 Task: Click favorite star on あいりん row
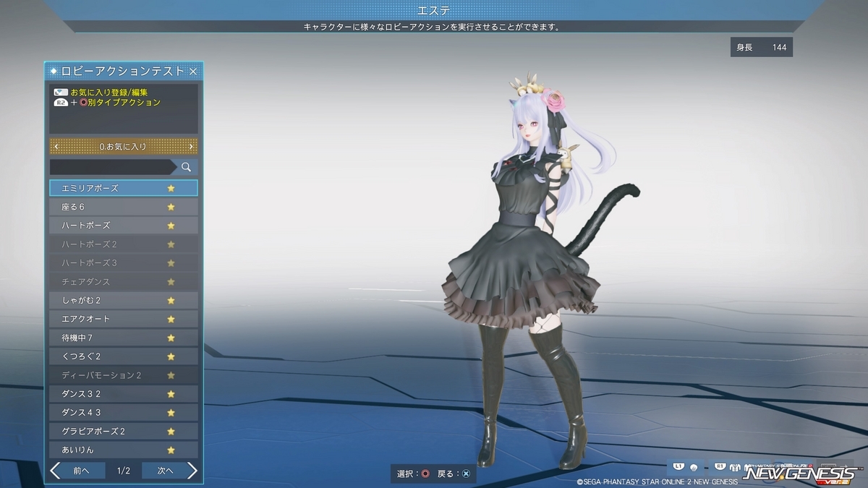(171, 450)
